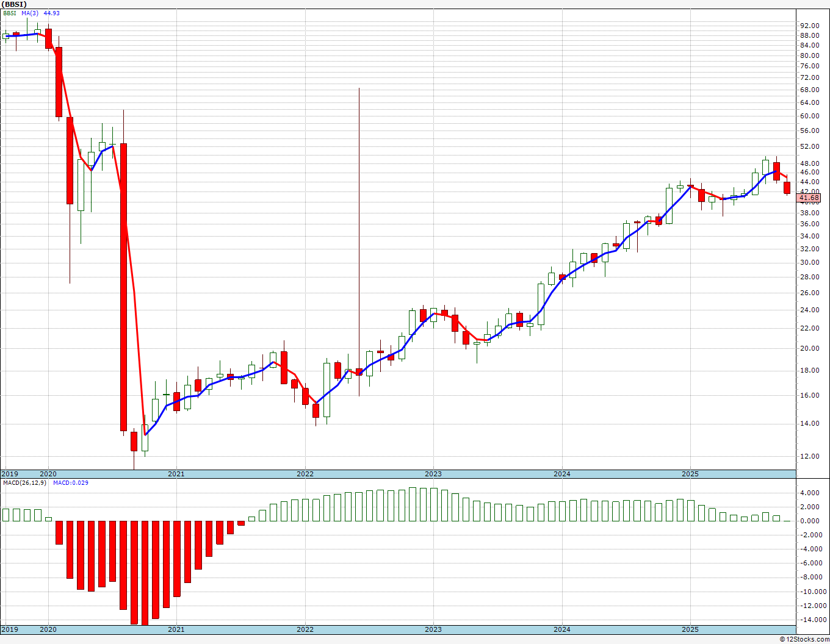Viewport: 830px width, 644px height.
Task: Click the 44.93 moving average value
Action: [52, 13]
